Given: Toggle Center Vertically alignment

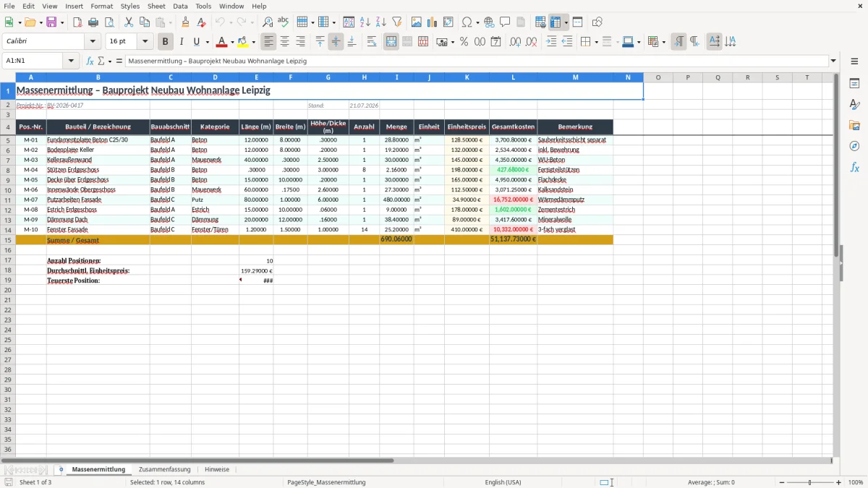Looking at the screenshot, I should [336, 42].
